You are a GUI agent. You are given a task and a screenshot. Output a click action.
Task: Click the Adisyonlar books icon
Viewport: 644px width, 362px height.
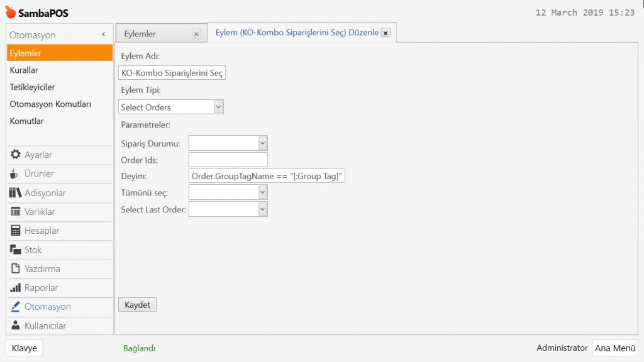coord(16,193)
